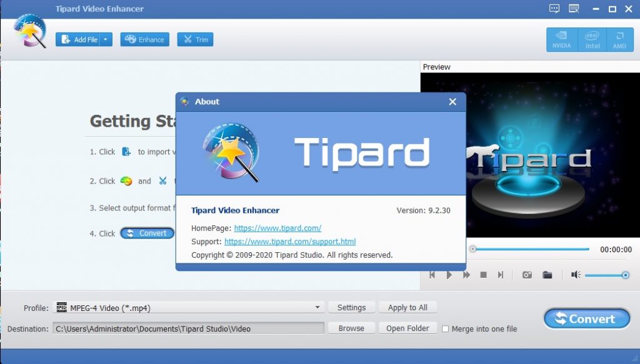Click the preview seek bar

[x=529, y=249]
